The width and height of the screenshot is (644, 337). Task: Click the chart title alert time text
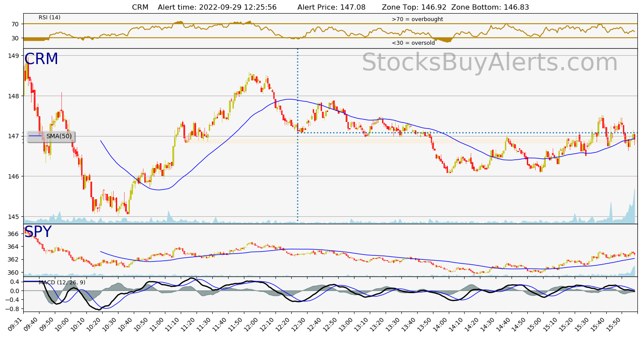click(217, 7)
